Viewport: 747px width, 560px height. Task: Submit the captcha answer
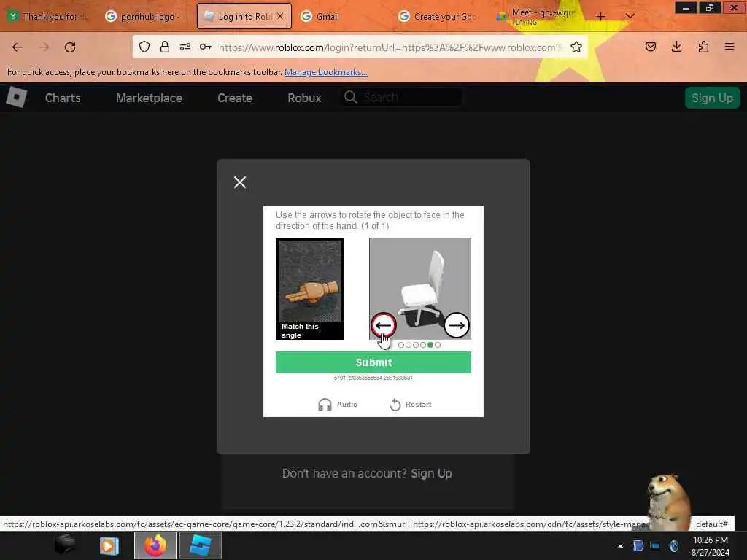(x=373, y=362)
